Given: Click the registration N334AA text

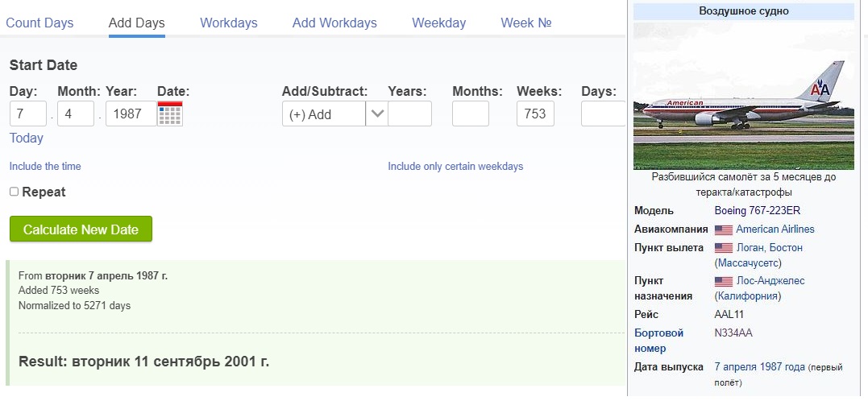Looking at the screenshot, I should 733,333.
